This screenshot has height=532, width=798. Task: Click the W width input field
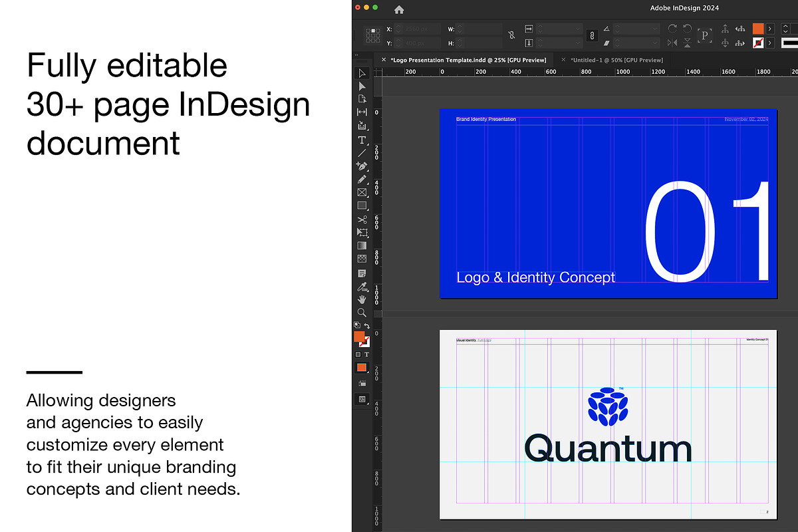pyautogui.click(x=478, y=28)
